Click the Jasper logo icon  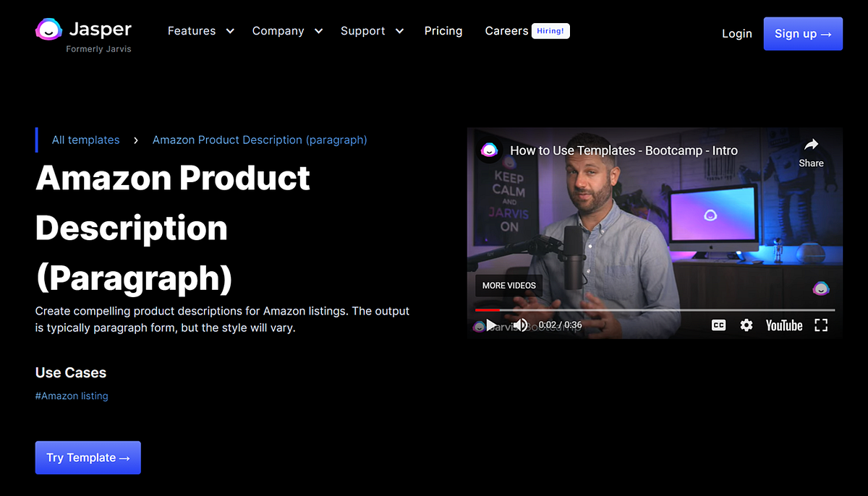click(x=48, y=30)
